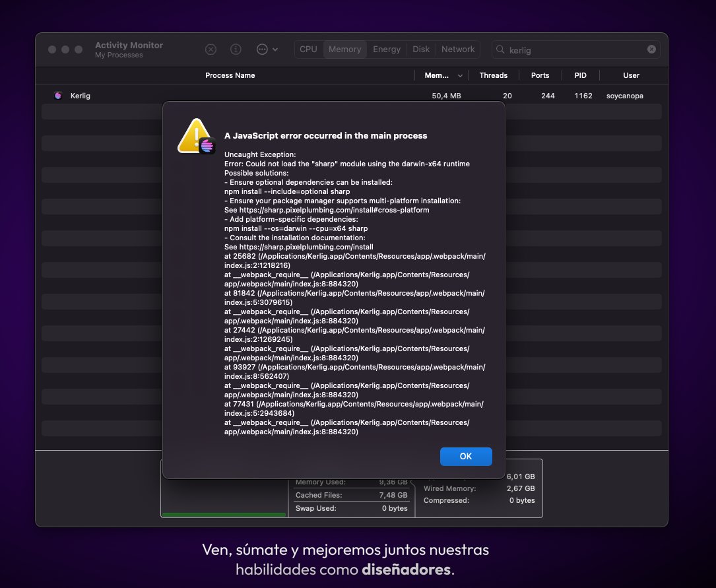Viewport: 716px width, 588px height.
Task: Click OK to dismiss the JavaScript error dialog
Action: (466, 456)
